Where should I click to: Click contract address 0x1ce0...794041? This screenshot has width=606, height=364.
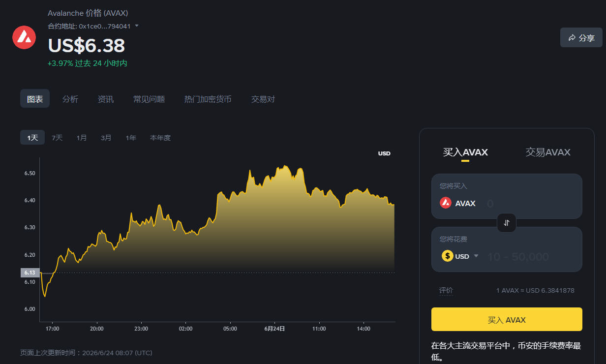105,26
